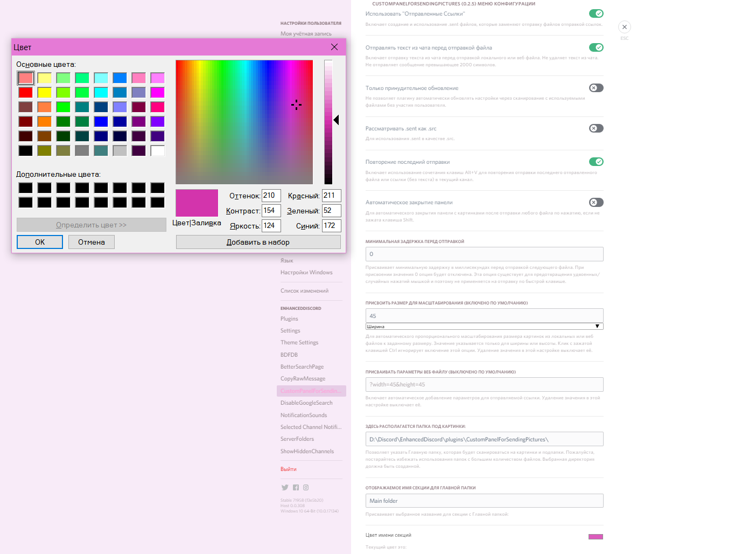Open DisableGoogleSearch plugin settings
This screenshot has height=554, width=756.
coord(306,403)
